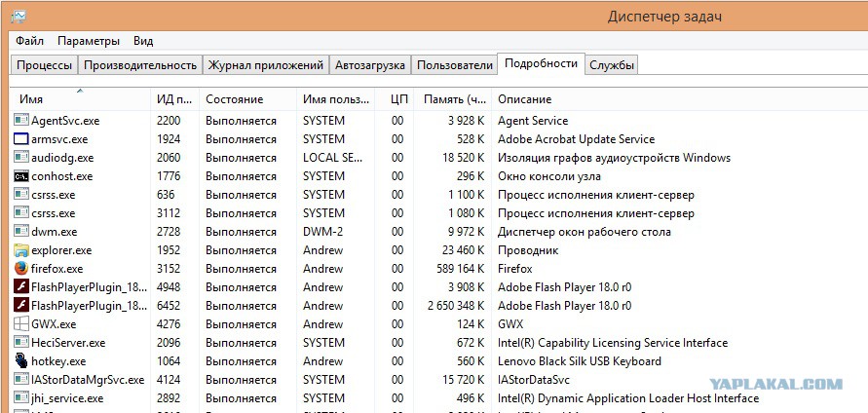
Task: Select the Подробности tab
Action: click(542, 63)
